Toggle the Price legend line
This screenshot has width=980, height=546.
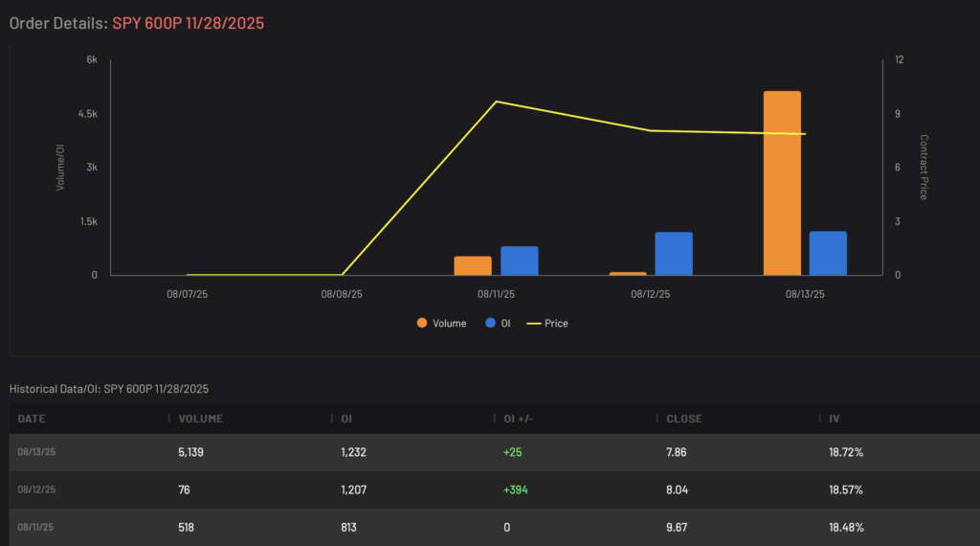[x=547, y=324]
